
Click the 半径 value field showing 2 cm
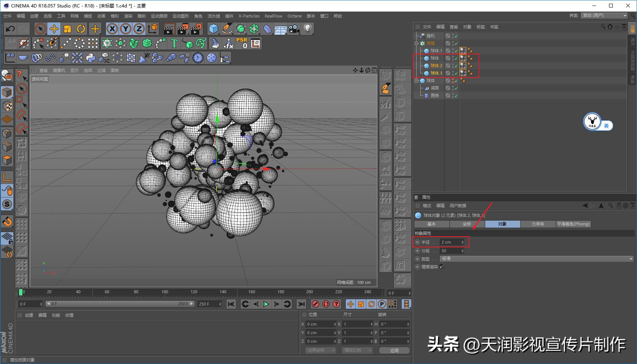(449, 242)
